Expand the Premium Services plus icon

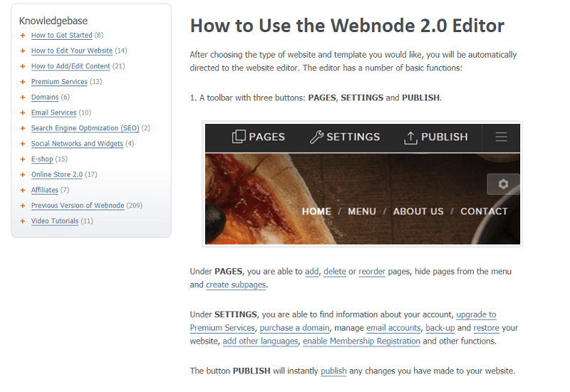[x=23, y=82]
